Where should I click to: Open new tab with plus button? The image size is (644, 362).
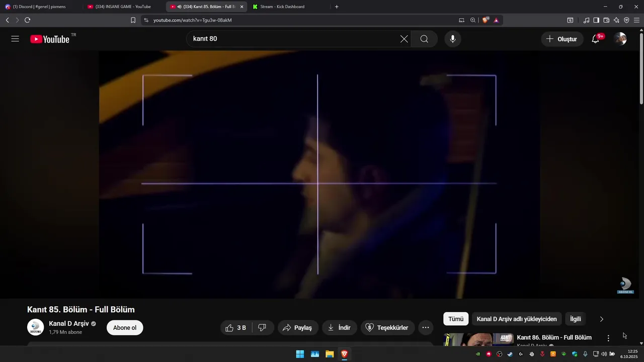tap(337, 7)
